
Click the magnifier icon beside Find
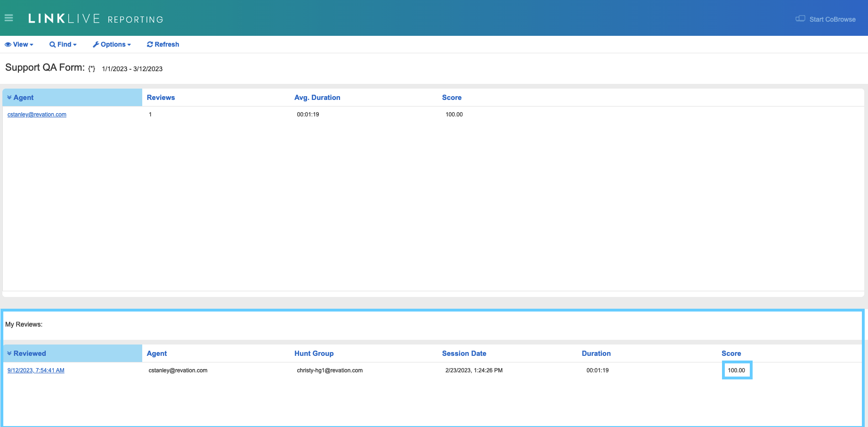coord(52,45)
